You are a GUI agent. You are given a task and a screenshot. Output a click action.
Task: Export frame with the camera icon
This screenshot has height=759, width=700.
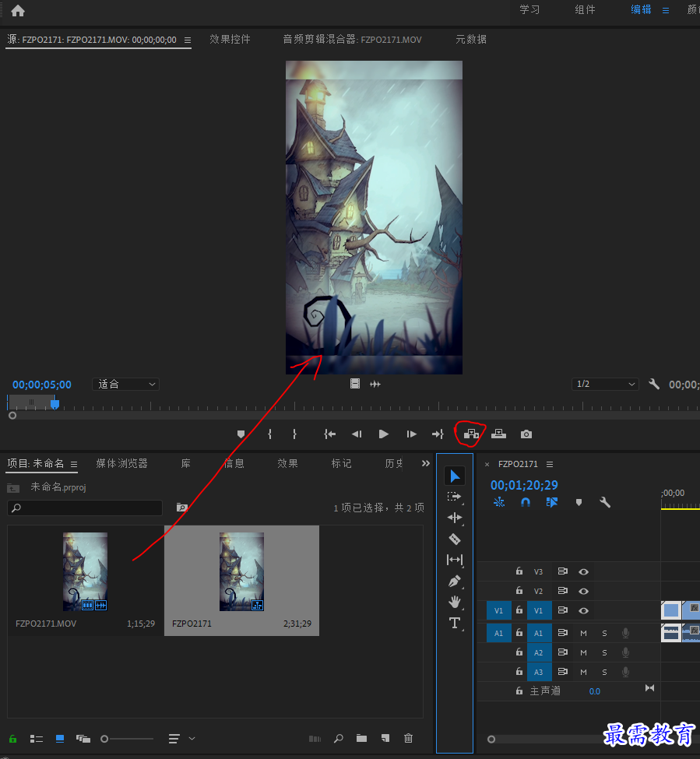pyautogui.click(x=526, y=434)
